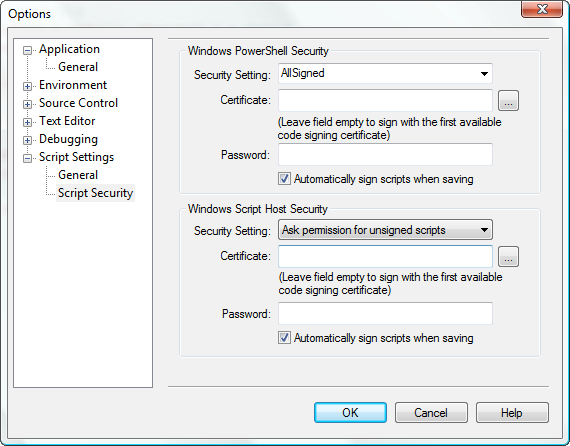Expand the Environment tree node
The height and width of the screenshot is (446, 570).
(x=27, y=86)
